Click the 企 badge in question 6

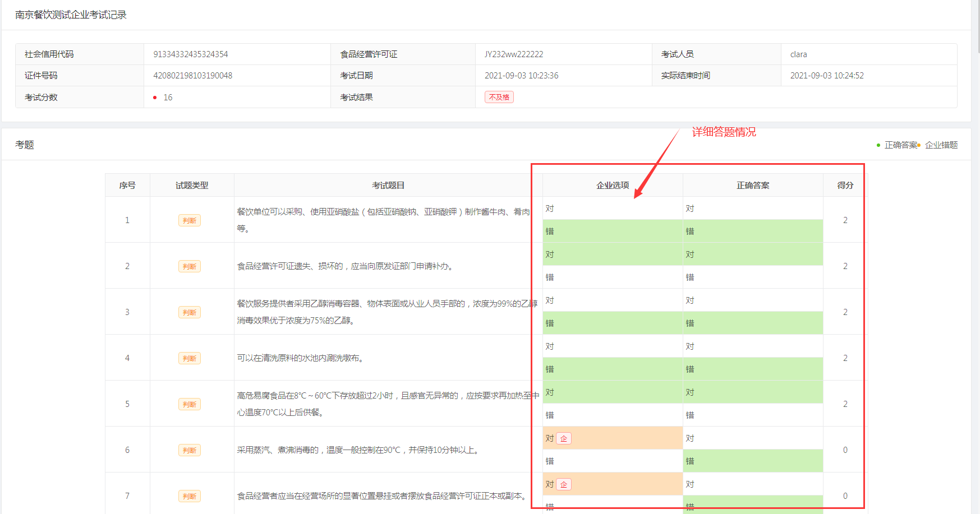coord(564,438)
